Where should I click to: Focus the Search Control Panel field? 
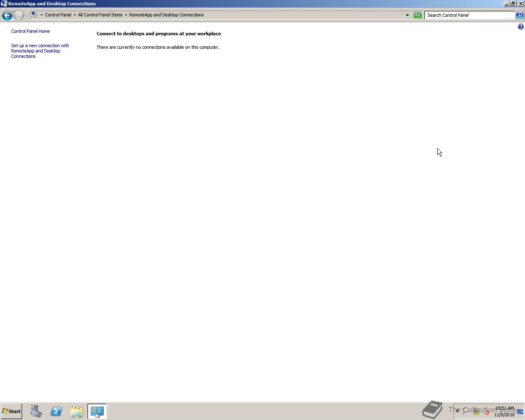click(470, 15)
